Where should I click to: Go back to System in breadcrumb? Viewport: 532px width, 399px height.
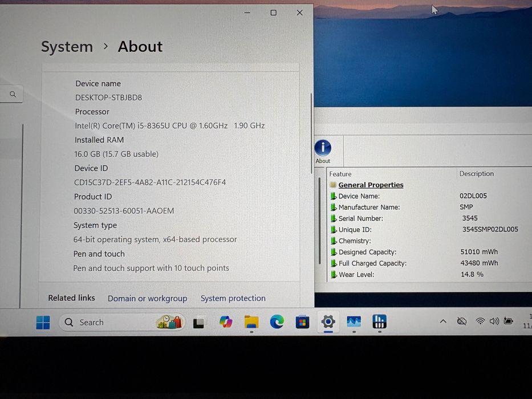click(x=67, y=47)
